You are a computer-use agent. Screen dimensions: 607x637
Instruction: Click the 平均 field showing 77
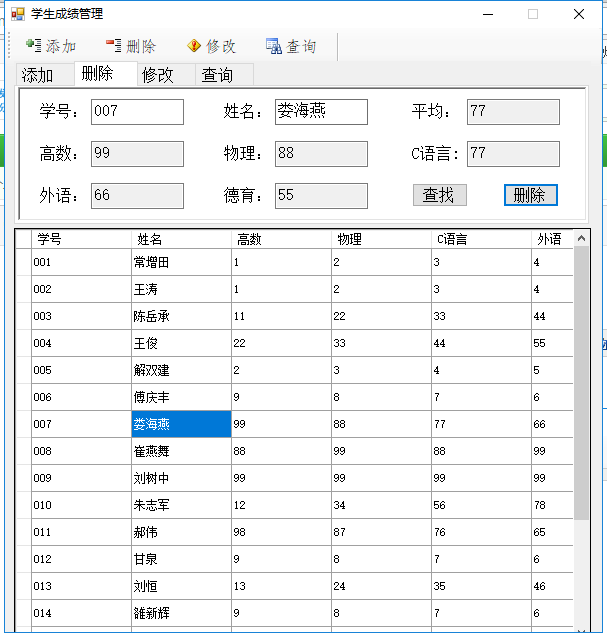pos(513,112)
